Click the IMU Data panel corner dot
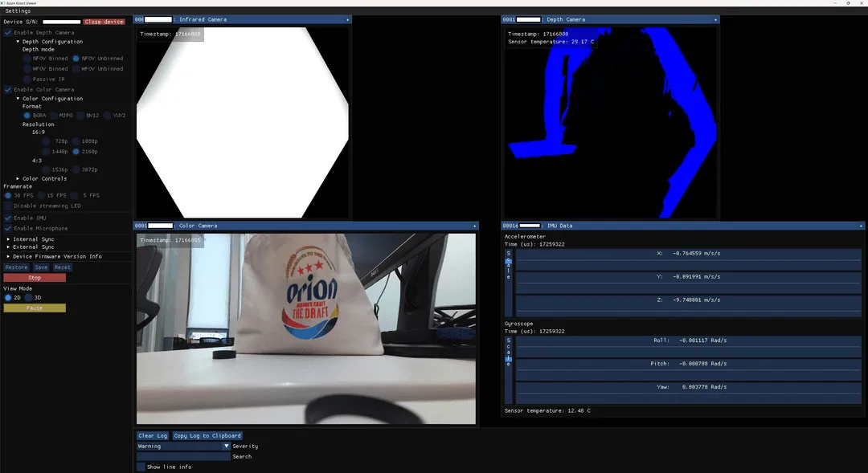 pos(861,226)
